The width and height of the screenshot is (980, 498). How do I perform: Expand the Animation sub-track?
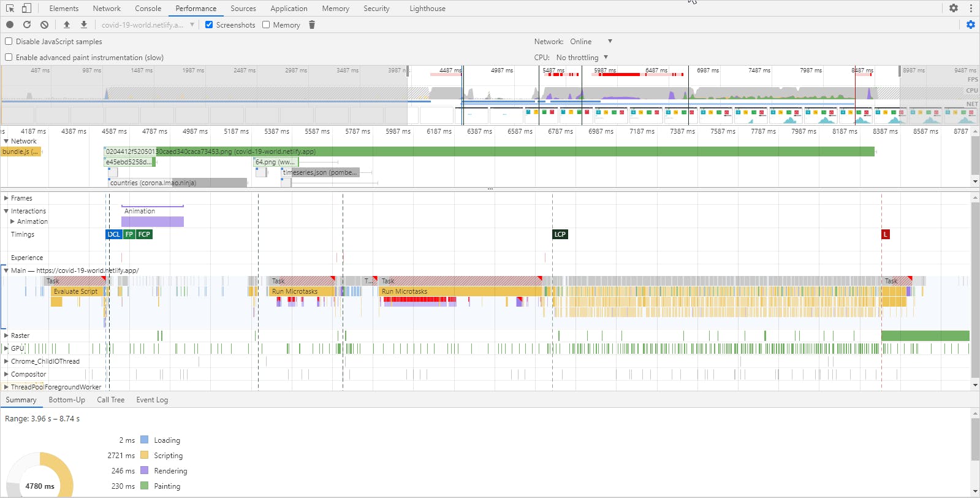pos(12,221)
